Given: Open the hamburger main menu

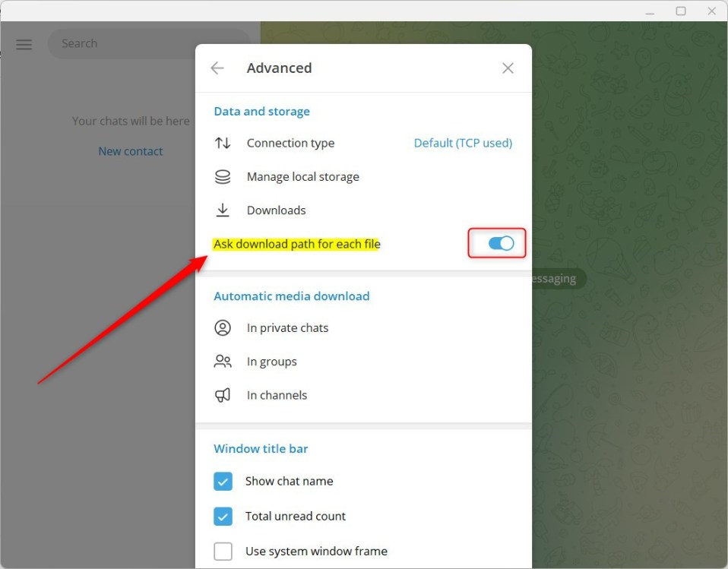Looking at the screenshot, I should [x=24, y=45].
